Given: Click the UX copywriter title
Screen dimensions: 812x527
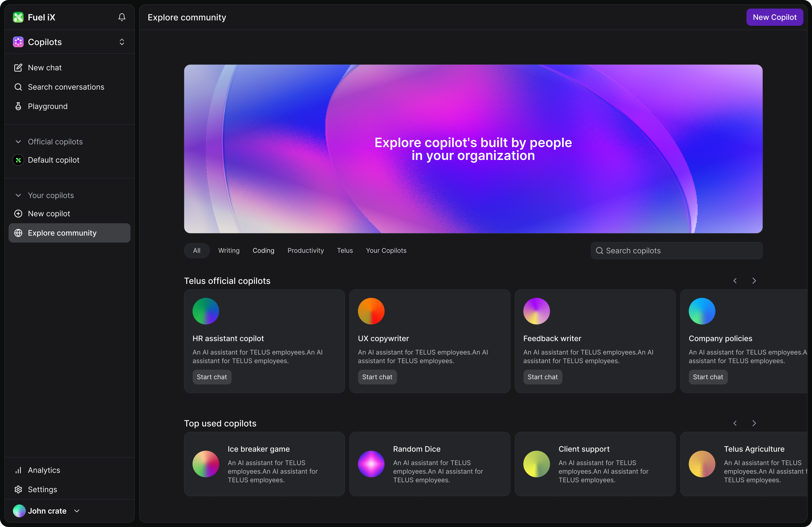Looking at the screenshot, I should (x=383, y=338).
